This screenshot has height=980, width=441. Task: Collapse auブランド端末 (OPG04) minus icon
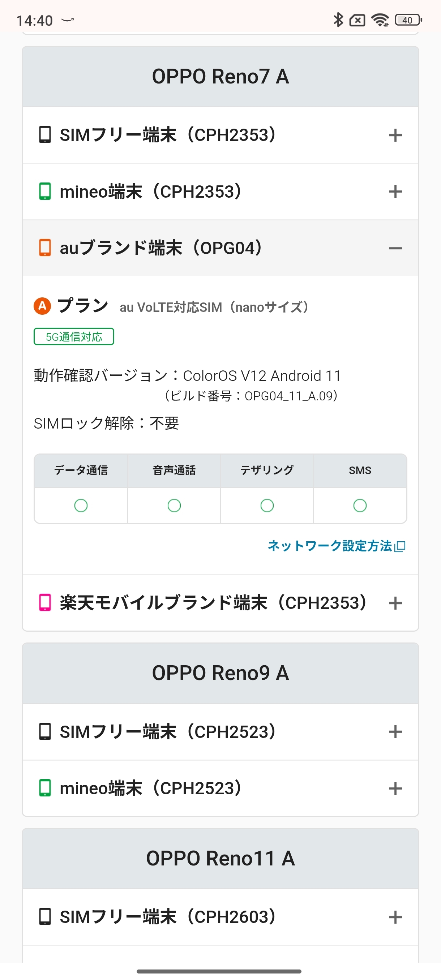395,248
